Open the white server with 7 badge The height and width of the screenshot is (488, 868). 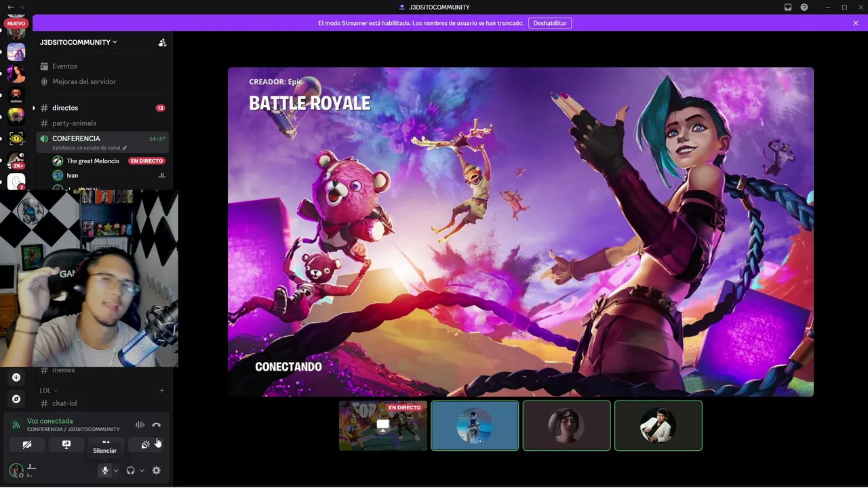point(16,182)
